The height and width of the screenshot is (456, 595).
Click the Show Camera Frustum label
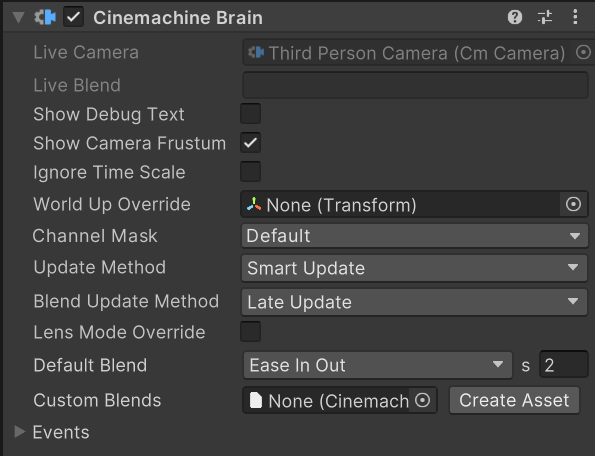[x=129, y=143]
